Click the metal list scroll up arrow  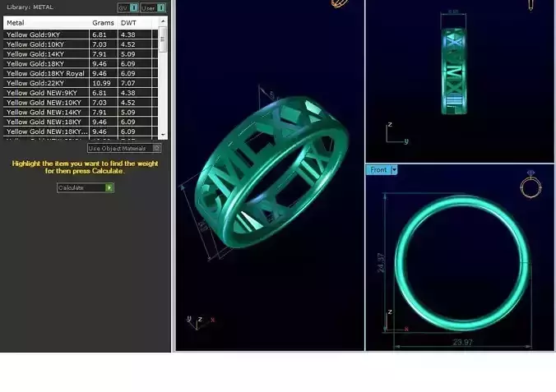pyautogui.click(x=163, y=21)
